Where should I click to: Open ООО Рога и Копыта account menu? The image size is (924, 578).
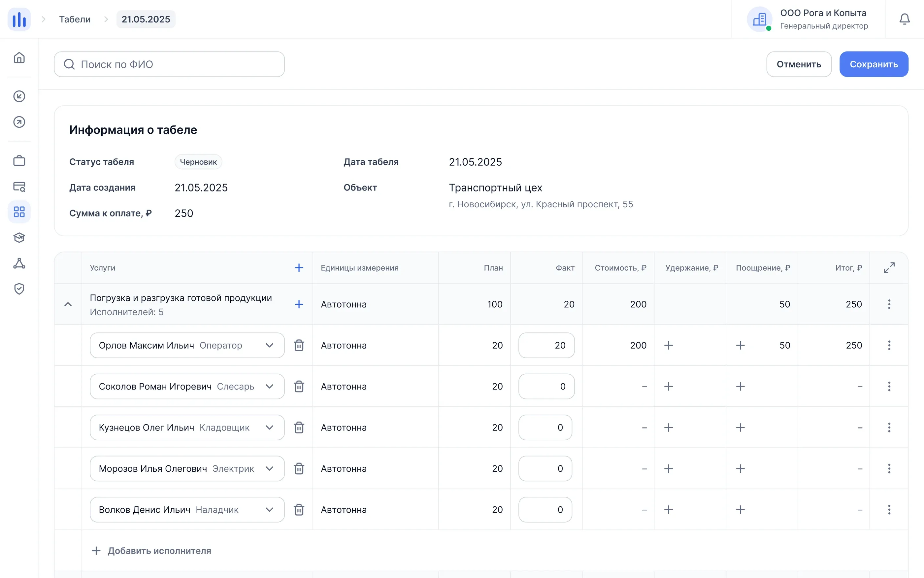click(x=808, y=19)
